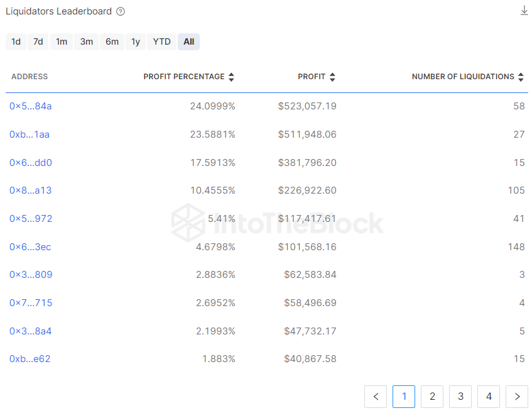Choose the 6m time filter
This screenshot has width=532, height=413.
point(112,41)
